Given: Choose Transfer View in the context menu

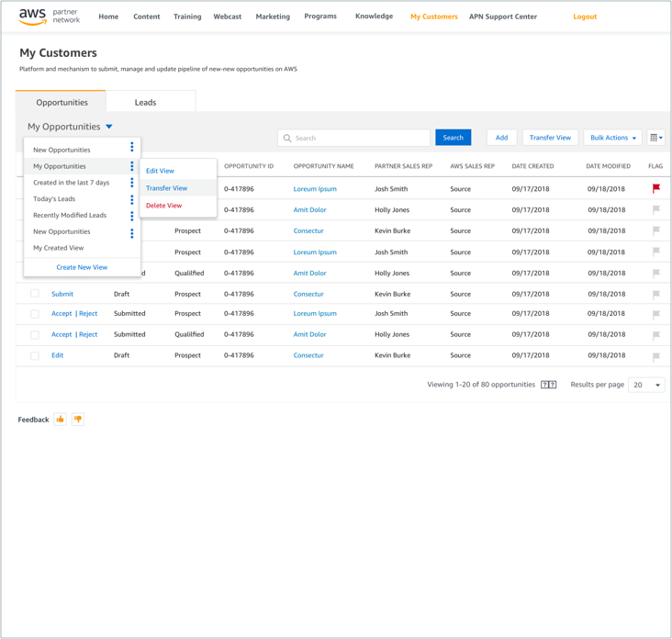Looking at the screenshot, I should [166, 188].
